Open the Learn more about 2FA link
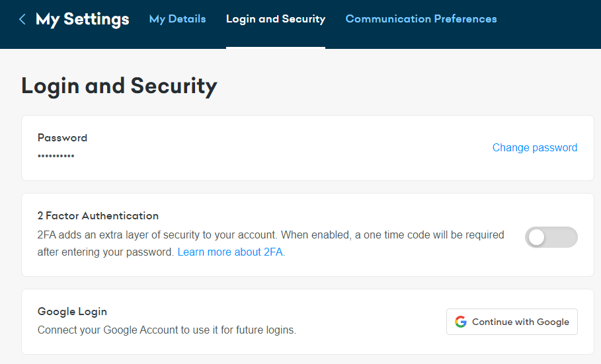 click(x=231, y=252)
